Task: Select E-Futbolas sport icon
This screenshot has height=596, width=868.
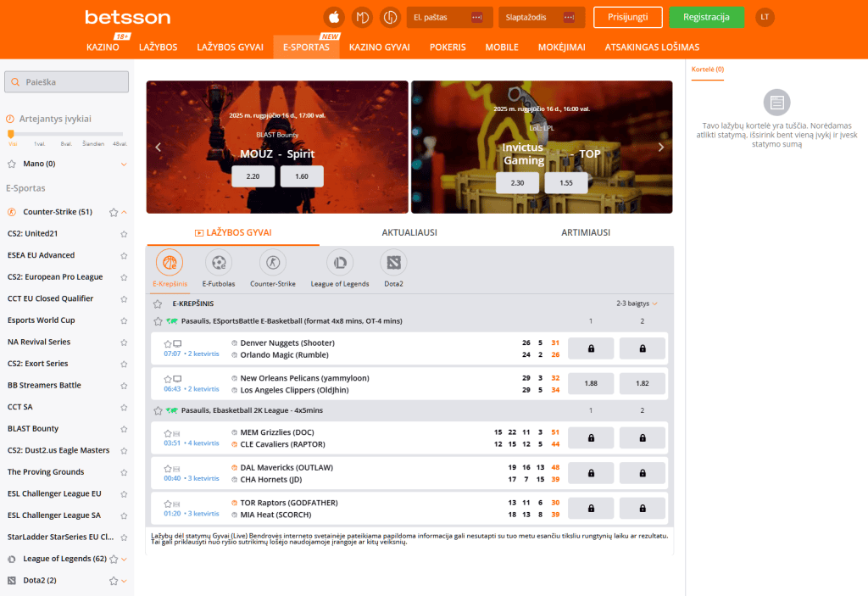Action: (x=219, y=263)
